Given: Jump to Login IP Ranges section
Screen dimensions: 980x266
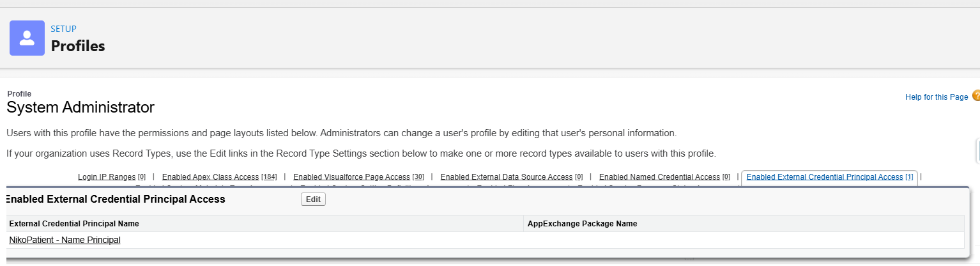Looking at the screenshot, I should pos(112,177).
